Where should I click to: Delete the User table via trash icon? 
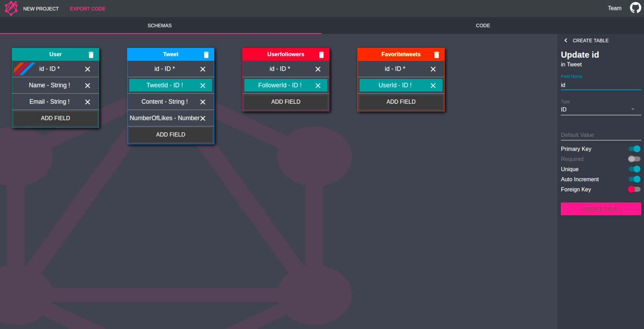(91, 54)
